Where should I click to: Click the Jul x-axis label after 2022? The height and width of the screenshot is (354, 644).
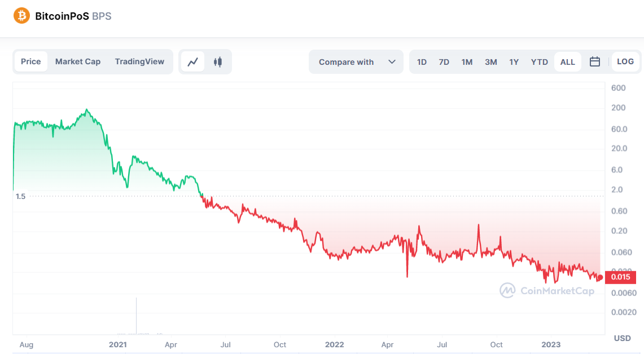442,344
